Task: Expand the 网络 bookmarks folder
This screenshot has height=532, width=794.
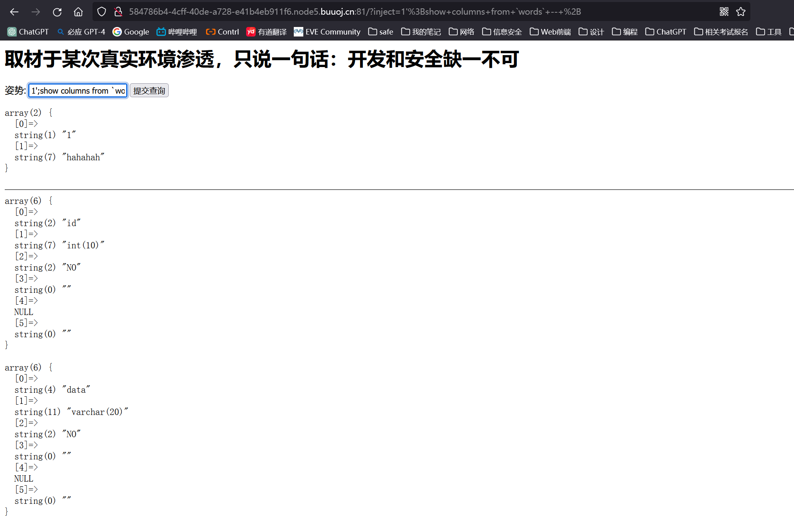Action: click(462, 32)
